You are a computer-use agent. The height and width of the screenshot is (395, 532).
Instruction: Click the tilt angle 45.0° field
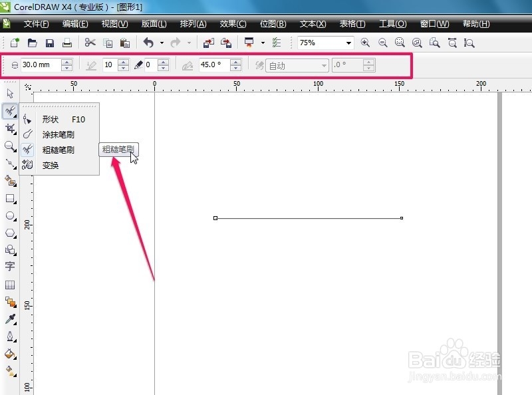coord(213,65)
